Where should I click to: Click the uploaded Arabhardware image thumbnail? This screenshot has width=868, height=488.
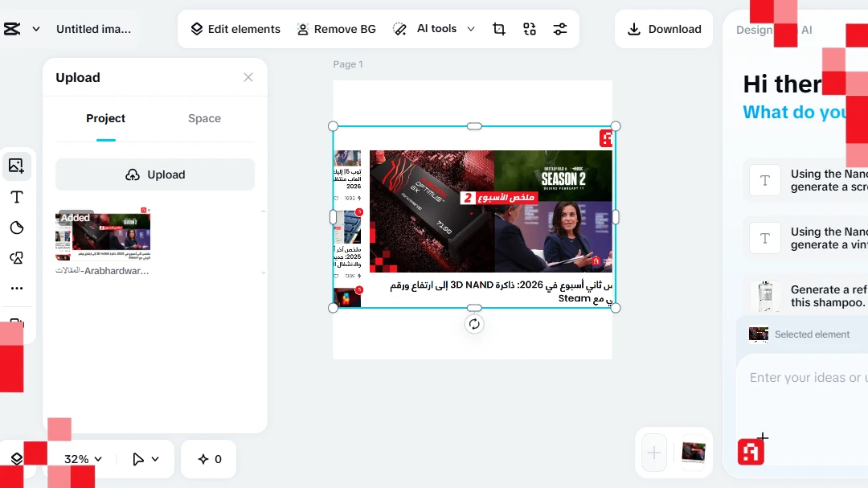click(x=103, y=236)
